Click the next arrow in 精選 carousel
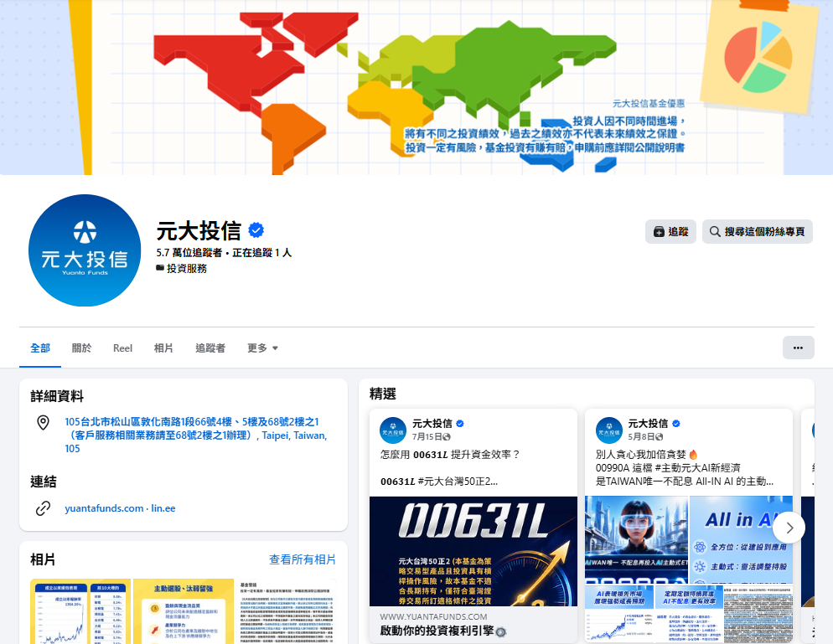 pyautogui.click(x=789, y=528)
